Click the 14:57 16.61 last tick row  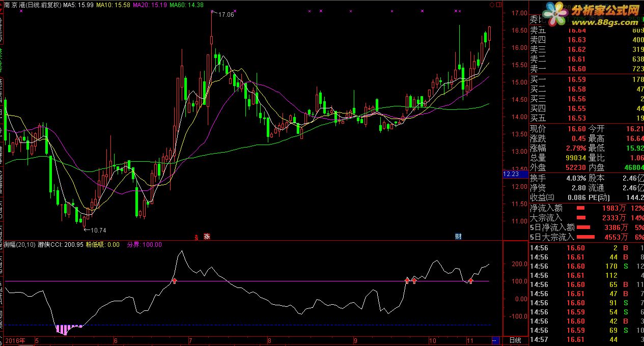click(x=586, y=339)
